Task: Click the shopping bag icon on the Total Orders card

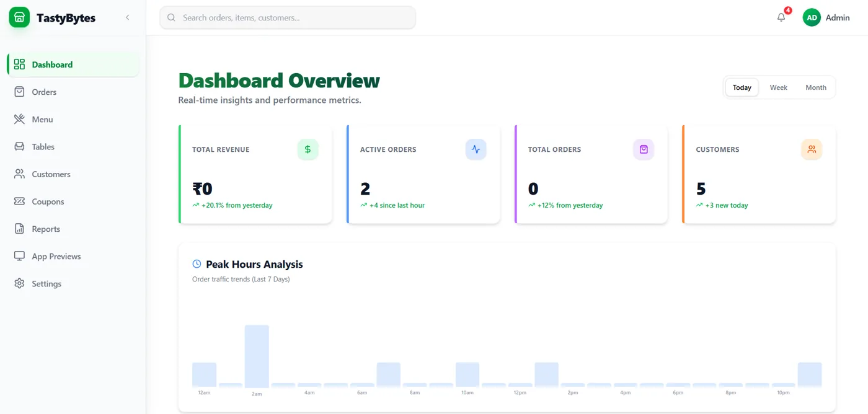Action: coord(644,149)
